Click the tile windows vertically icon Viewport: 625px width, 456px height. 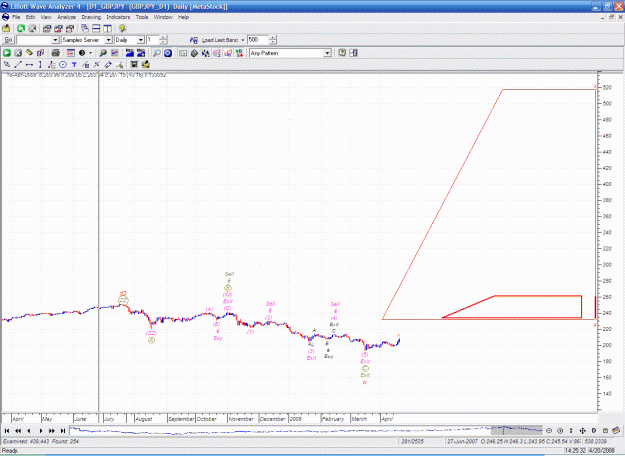click(x=107, y=28)
